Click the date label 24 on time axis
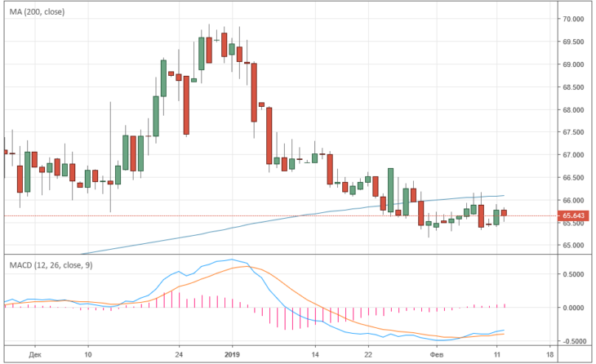Screen dimensions: 596x364 (x=179, y=355)
